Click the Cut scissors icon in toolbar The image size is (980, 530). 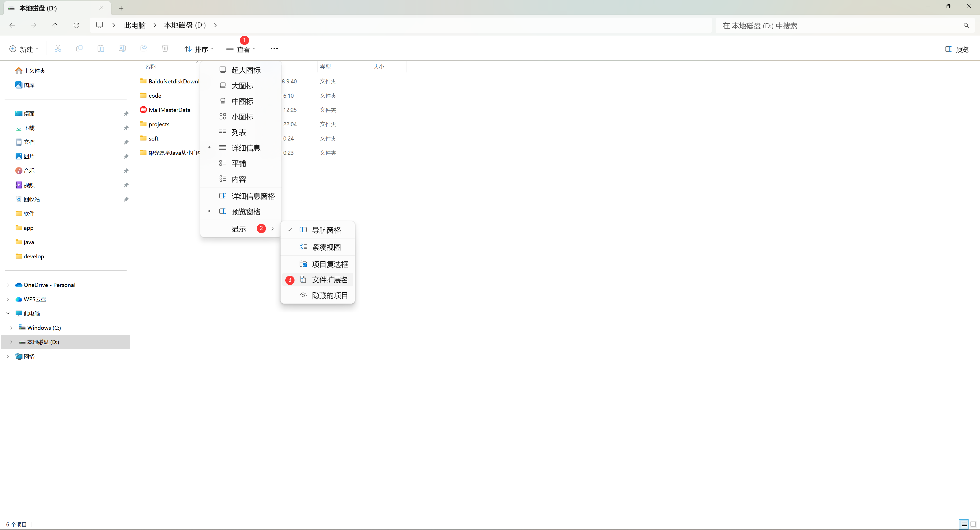coord(58,49)
